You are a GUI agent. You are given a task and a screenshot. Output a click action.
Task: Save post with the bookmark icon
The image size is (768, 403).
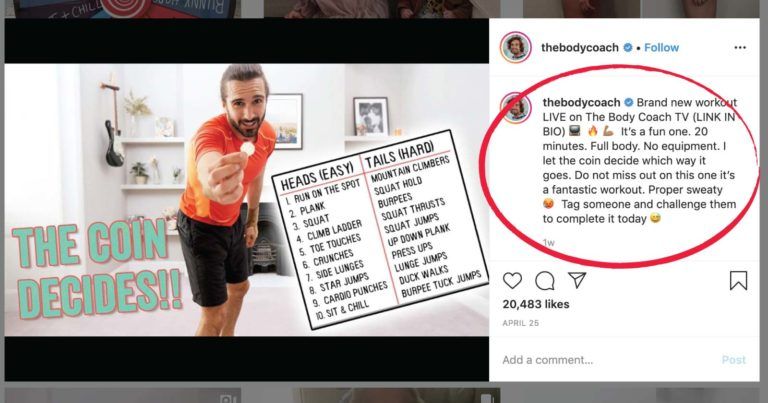(738, 281)
